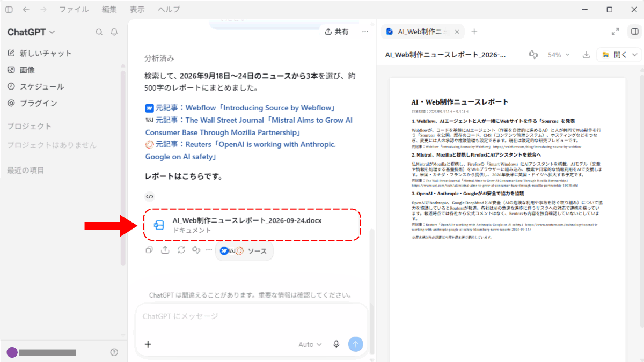
Task: Open the 画像 section
Action: tap(21, 70)
